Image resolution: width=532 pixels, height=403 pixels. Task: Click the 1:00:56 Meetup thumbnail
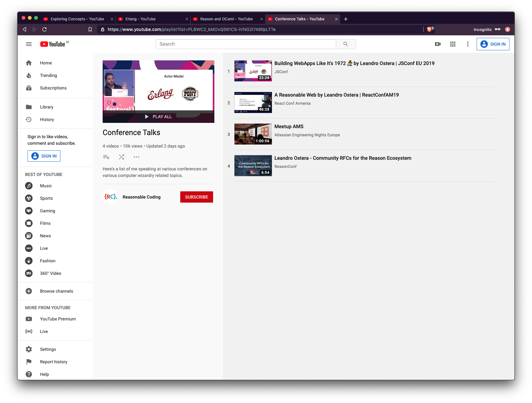pos(253,134)
